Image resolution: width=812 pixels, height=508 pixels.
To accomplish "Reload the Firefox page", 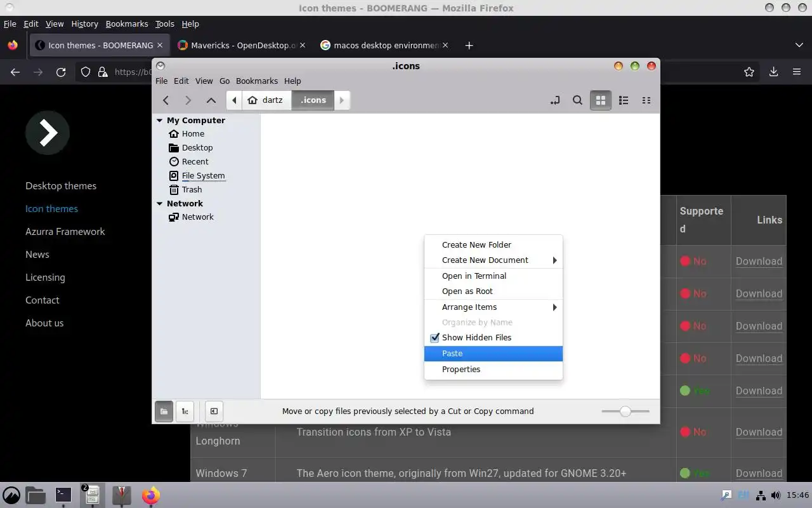I will [61, 72].
